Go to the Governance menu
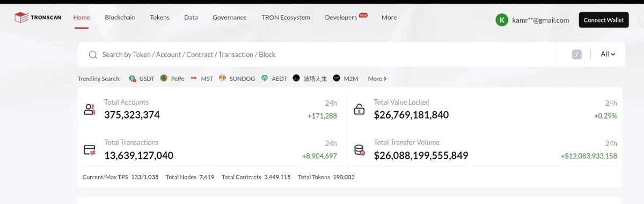Screen dimensions: 644x204 (x=230, y=17)
